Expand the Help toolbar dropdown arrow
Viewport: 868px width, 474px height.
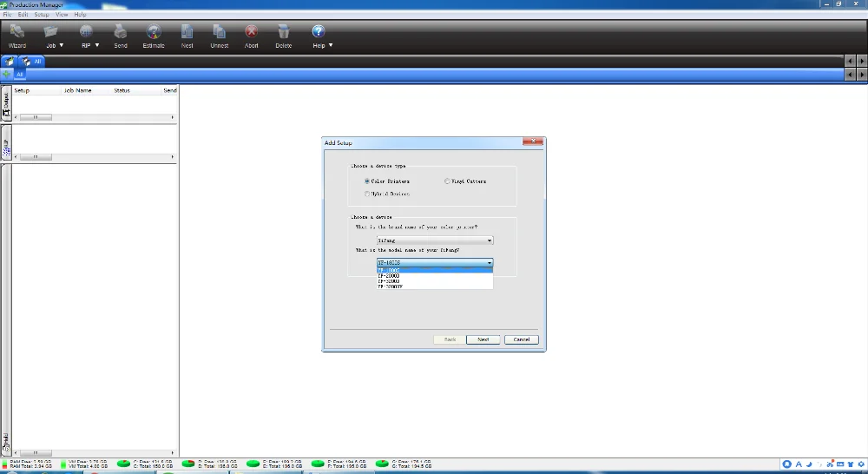click(x=331, y=45)
